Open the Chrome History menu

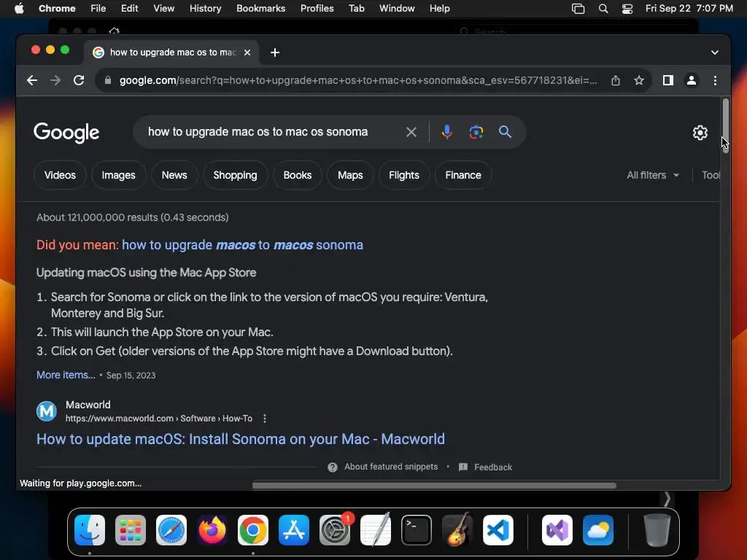tap(205, 9)
